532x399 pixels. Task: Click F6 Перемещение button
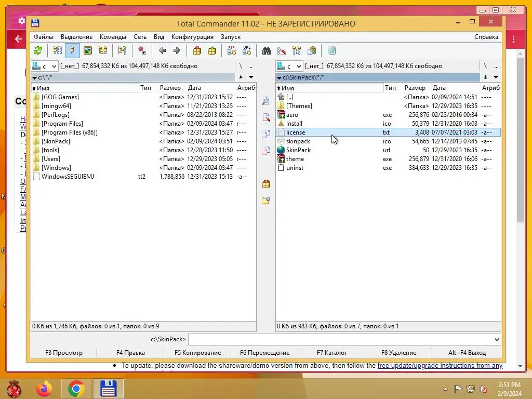[264, 353]
